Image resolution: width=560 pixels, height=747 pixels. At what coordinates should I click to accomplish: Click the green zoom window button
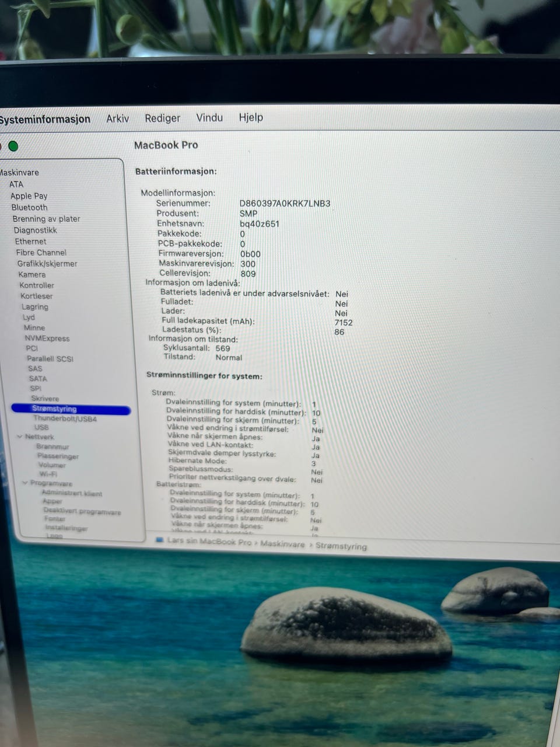point(13,146)
